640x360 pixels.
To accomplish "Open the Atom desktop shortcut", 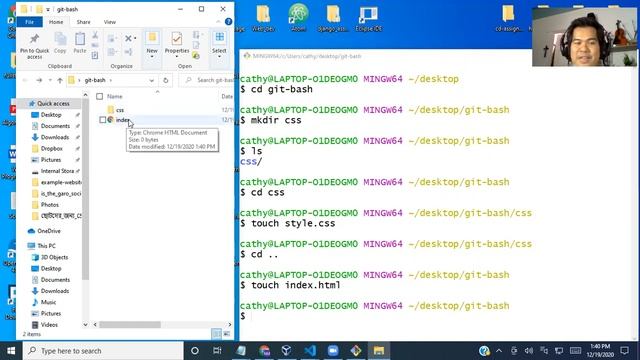I will [x=298, y=18].
